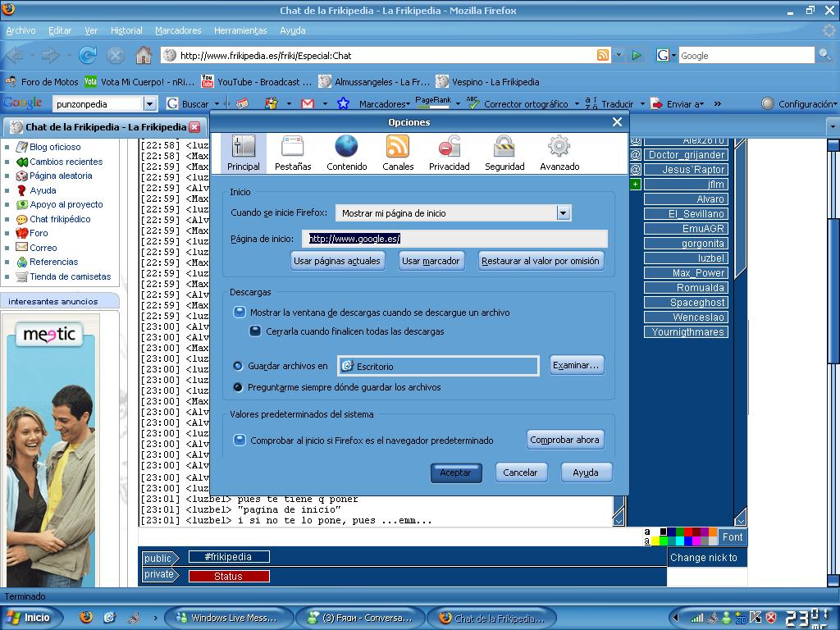Click the Página de inicio URL field
This screenshot has height=630, width=840.
pyautogui.click(x=455, y=239)
